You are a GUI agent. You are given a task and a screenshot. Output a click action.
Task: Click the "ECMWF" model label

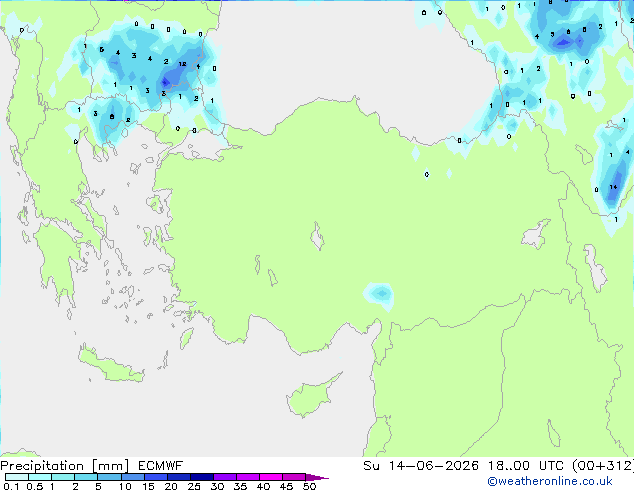[x=160, y=466]
